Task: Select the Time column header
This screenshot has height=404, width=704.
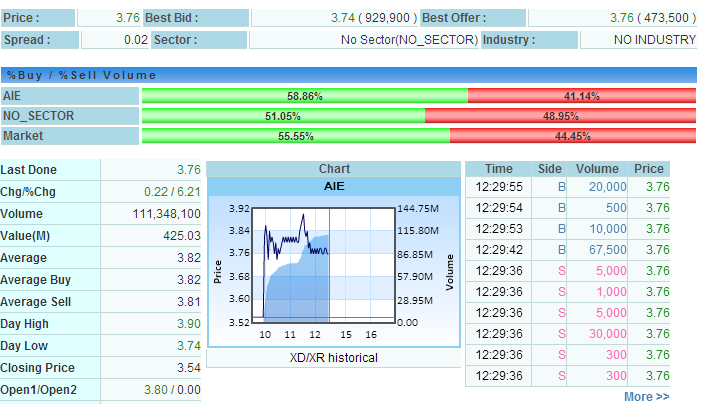Action: pos(498,169)
